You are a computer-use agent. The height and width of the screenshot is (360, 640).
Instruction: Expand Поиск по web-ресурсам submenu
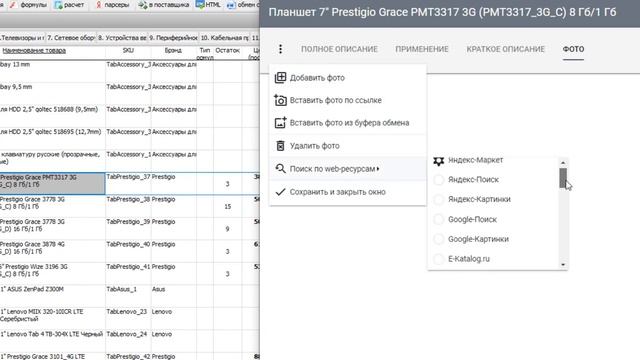pyautogui.click(x=348, y=169)
